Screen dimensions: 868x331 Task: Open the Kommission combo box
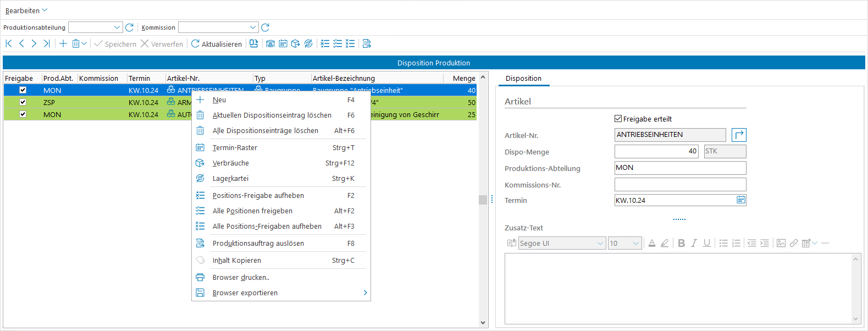[253, 27]
